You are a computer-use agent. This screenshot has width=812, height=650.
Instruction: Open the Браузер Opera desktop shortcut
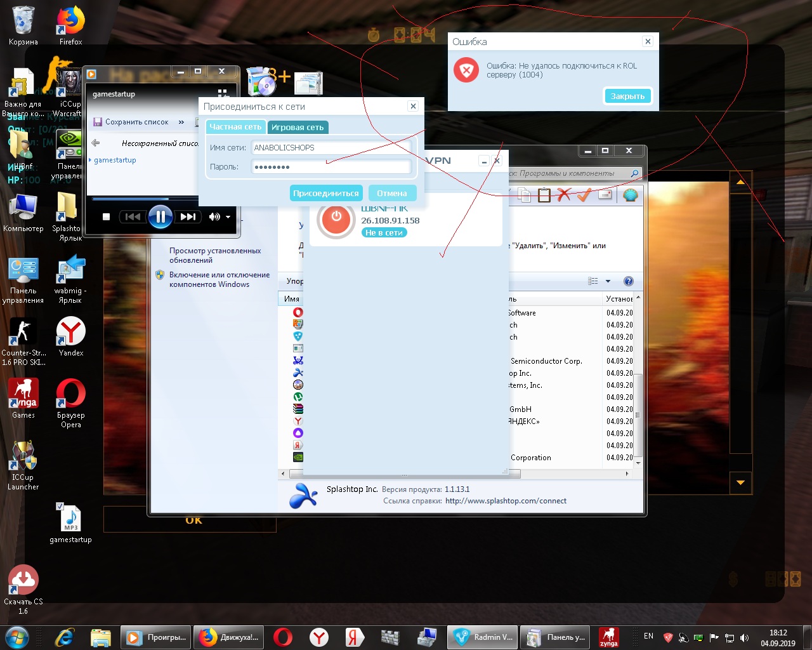tap(70, 404)
